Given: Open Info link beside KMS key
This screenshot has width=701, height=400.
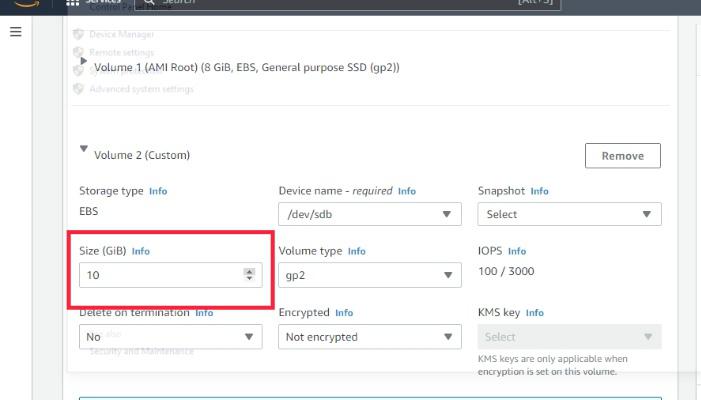Looking at the screenshot, I should [x=534, y=313].
